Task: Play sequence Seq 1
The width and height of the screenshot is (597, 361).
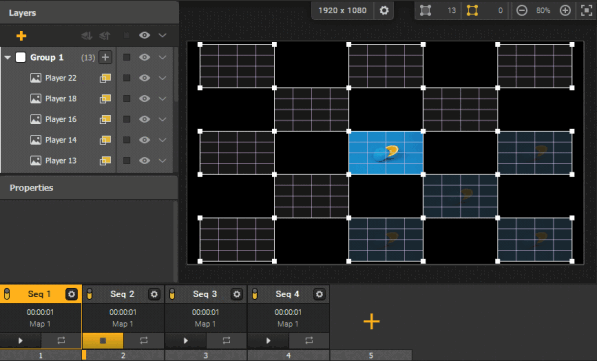Action: click(21, 340)
